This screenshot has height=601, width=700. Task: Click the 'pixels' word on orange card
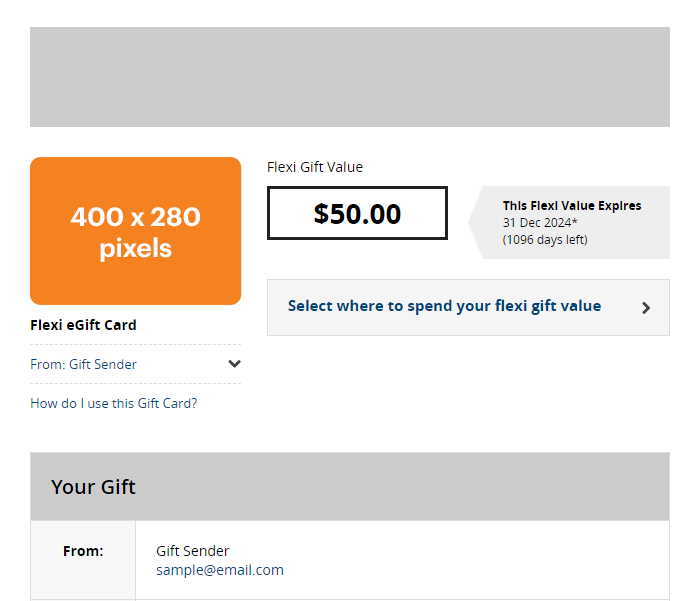click(x=135, y=249)
